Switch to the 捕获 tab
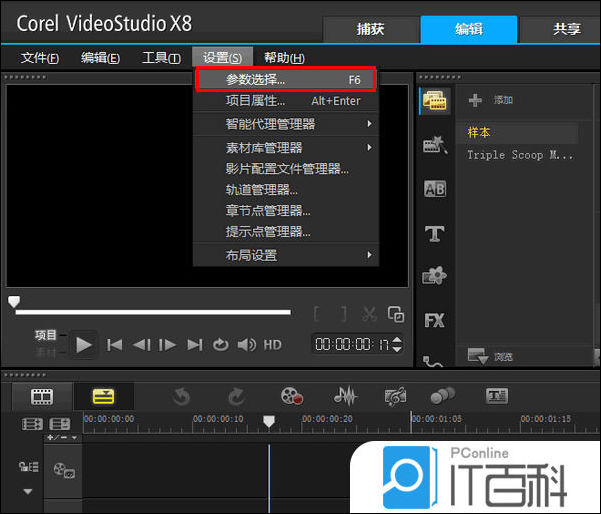 click(x=370, y=29)
